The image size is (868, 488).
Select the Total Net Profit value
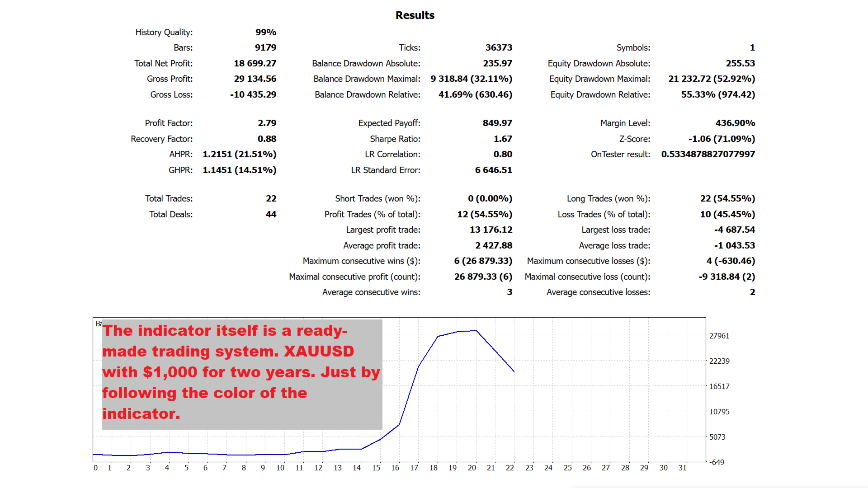point(255,63)
